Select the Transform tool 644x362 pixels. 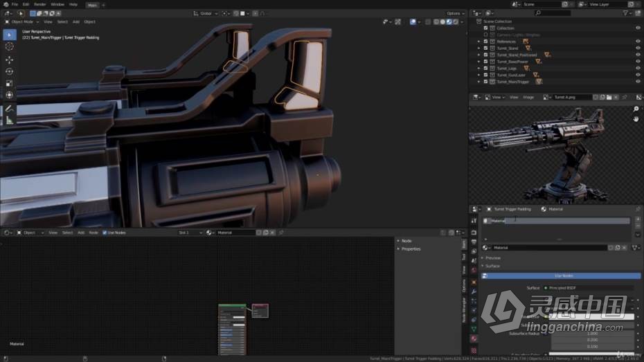click(x=9, y=96)
